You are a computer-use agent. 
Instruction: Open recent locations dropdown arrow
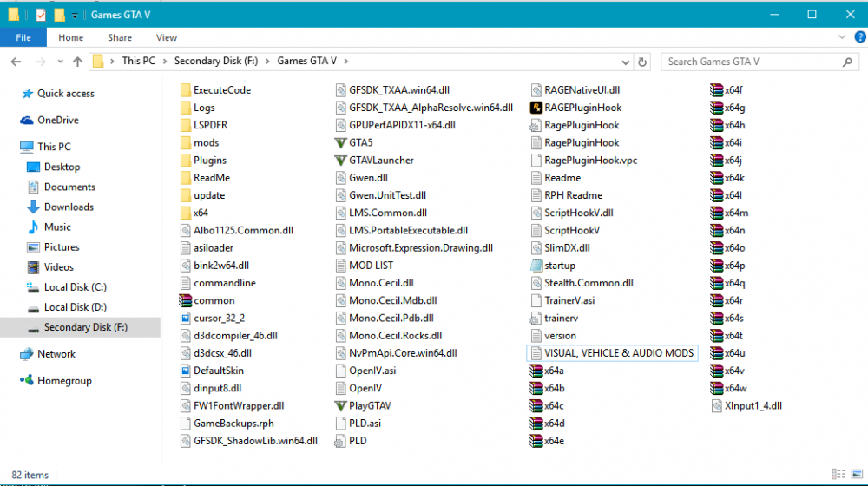[x=60, y=62]
